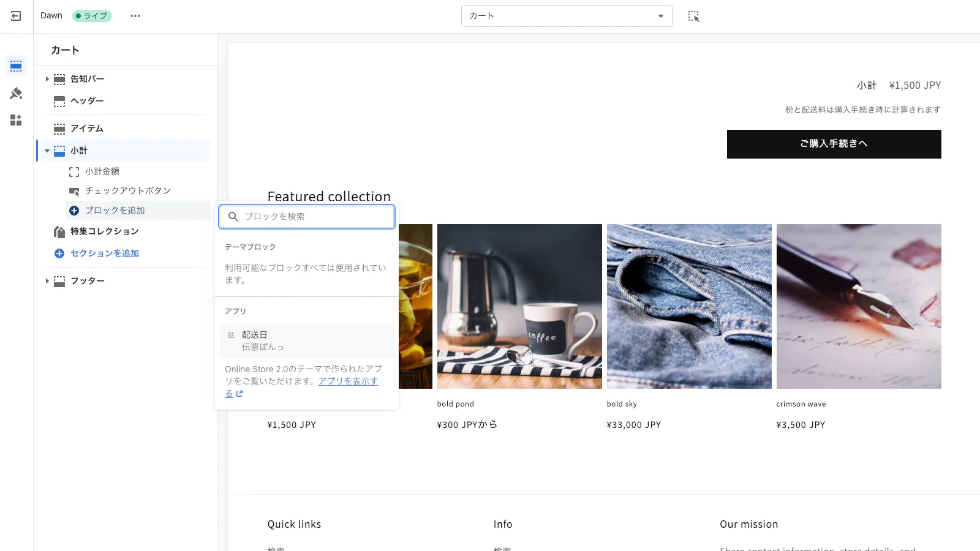Viewport: 980px width, 551px height.
Task: Open the アプリを表示する link
Action: 347,381
